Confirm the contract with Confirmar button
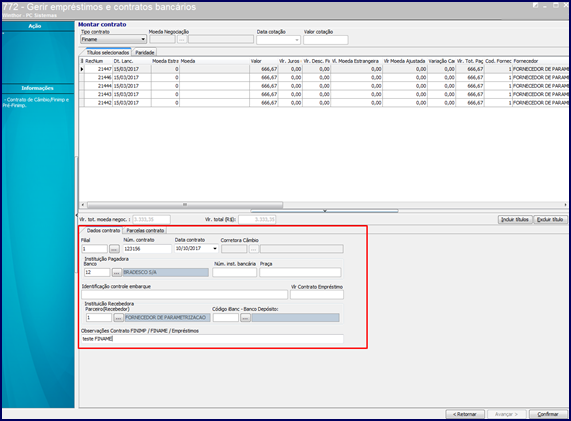 click(548, 414)
